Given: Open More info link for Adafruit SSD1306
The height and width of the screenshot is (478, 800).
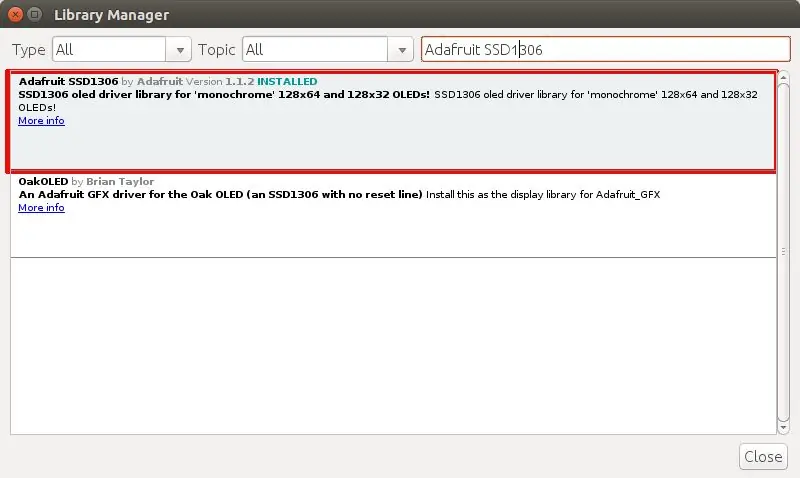Looking at the screenshot, I should (x=41, y=120).
